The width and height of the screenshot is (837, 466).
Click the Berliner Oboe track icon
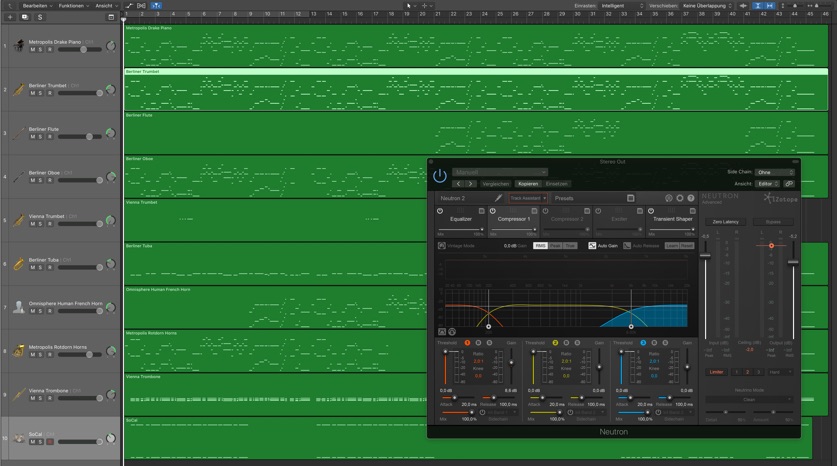(x=19, y=176)
